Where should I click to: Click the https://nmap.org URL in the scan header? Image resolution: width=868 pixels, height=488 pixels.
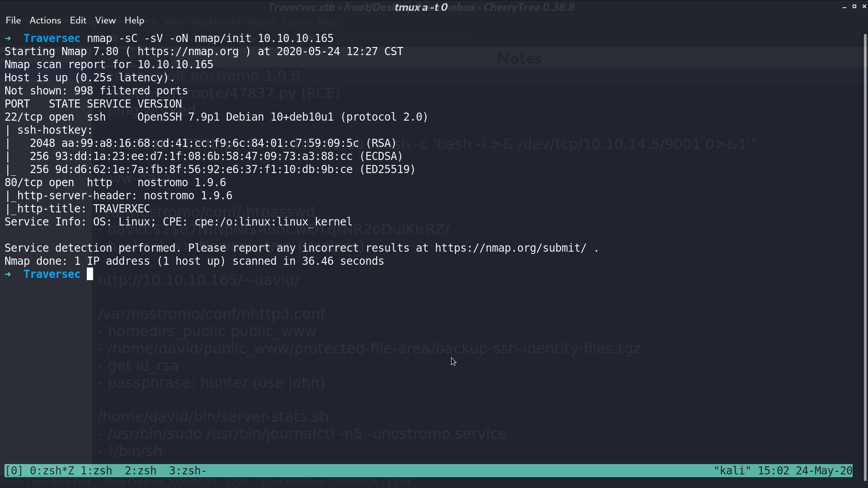188,52
